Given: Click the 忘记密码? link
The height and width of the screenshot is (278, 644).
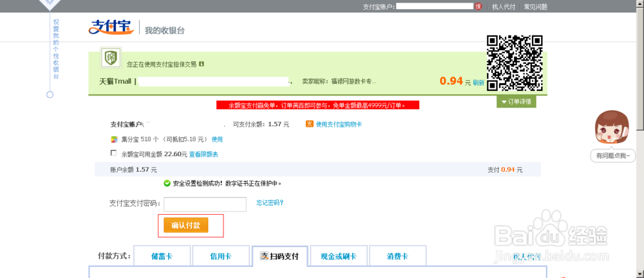Looking at the screenshot, I should point(270,203).
